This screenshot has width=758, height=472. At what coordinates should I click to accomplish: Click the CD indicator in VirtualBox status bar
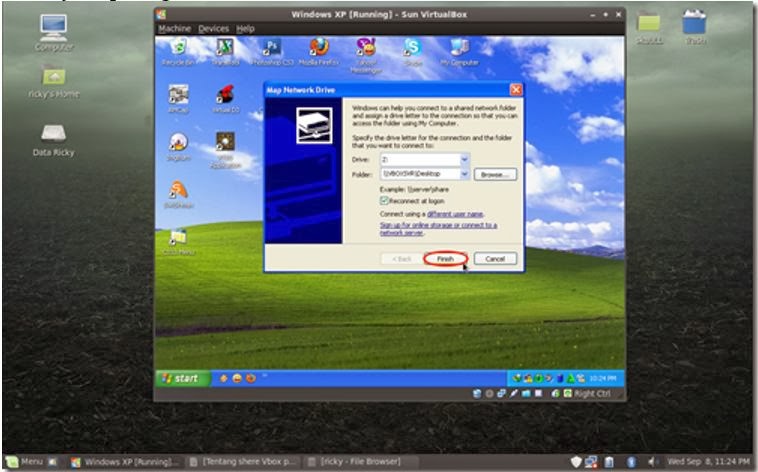click(x=489, y=394)
